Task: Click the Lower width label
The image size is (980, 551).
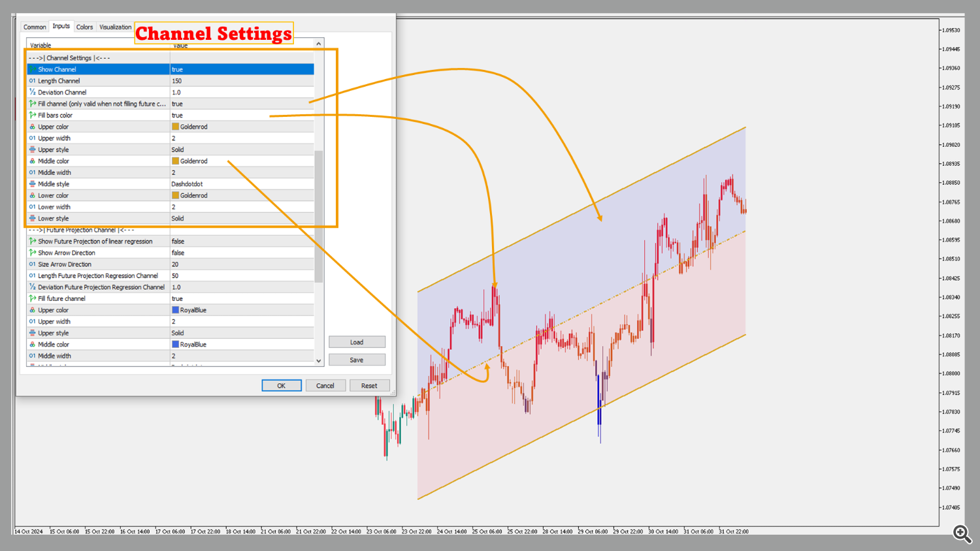Action: [54, 207]
